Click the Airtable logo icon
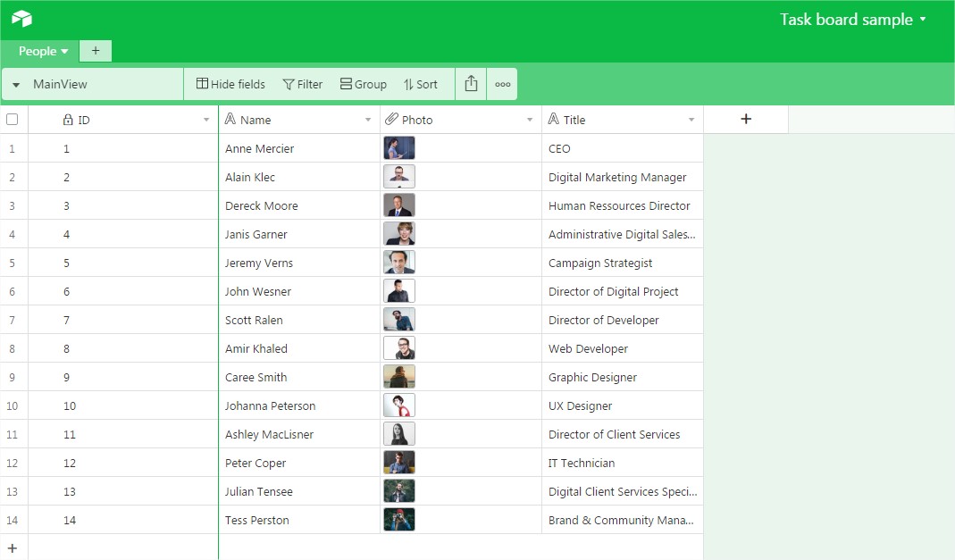The image size is (955, 560). click(x=21, y=19)
